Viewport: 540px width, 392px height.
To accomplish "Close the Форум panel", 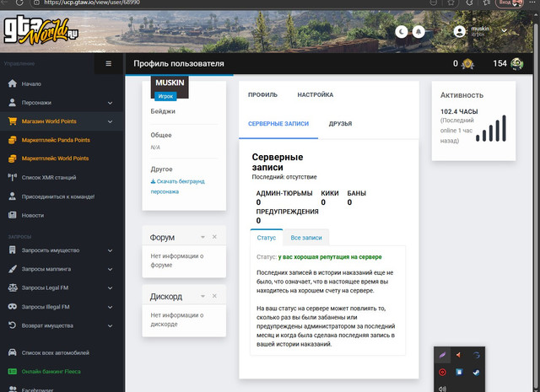I will point(214,237).
